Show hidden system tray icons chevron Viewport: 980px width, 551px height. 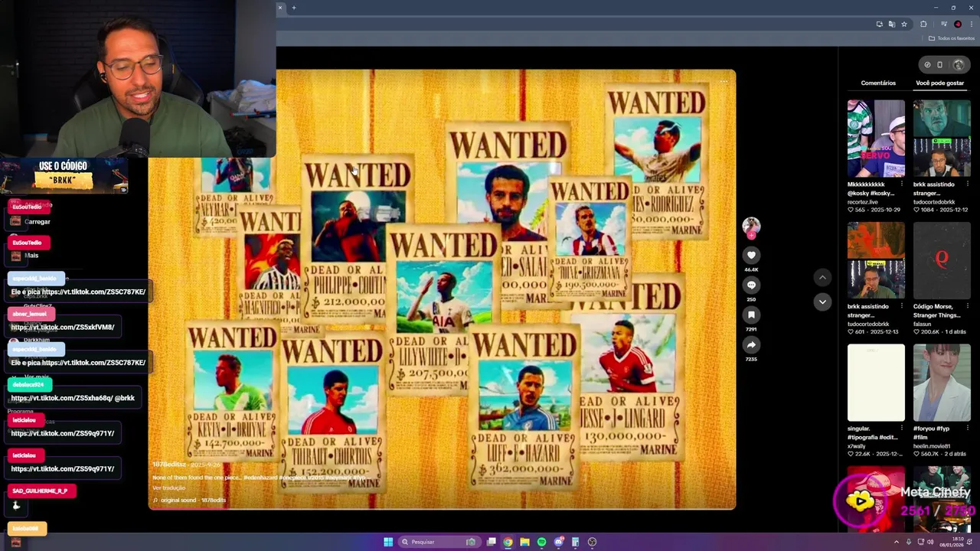pos(897,542)
